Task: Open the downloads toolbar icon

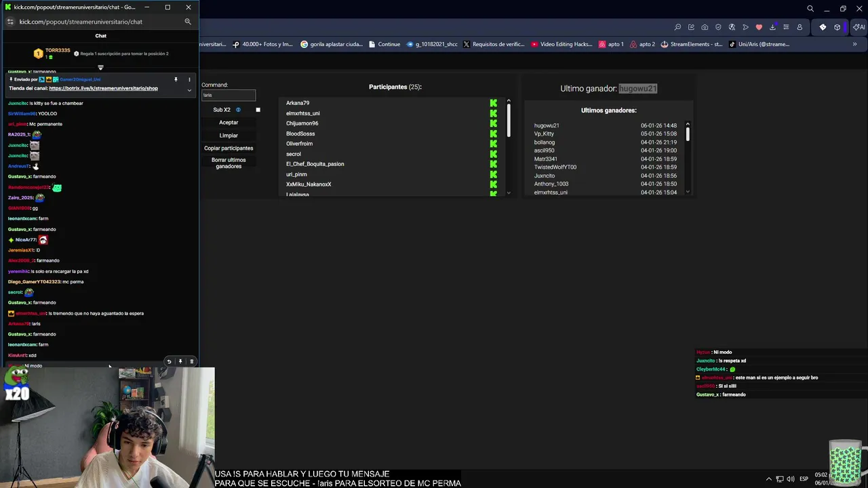Action: point(772,27)
